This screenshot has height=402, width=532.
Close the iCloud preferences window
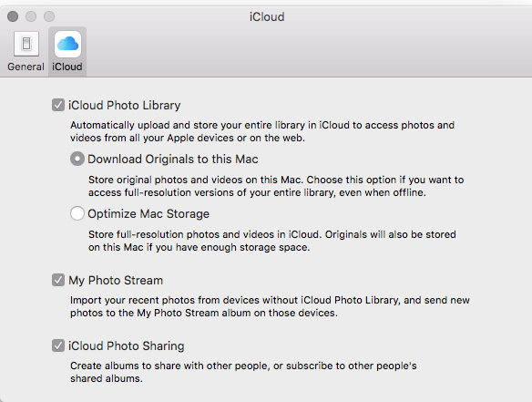point(13,16)
